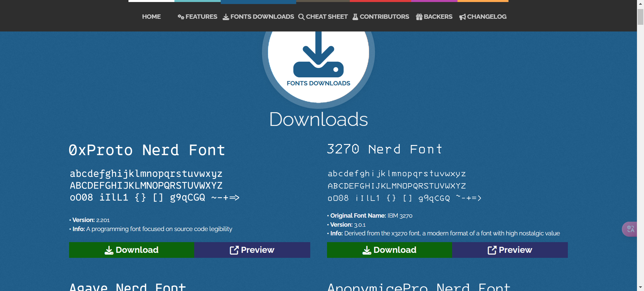This screenshot has height=291, width=644.
Task: Click the magnifier icon beside CHEAT SHEET
Action: [x=301, y=17]
